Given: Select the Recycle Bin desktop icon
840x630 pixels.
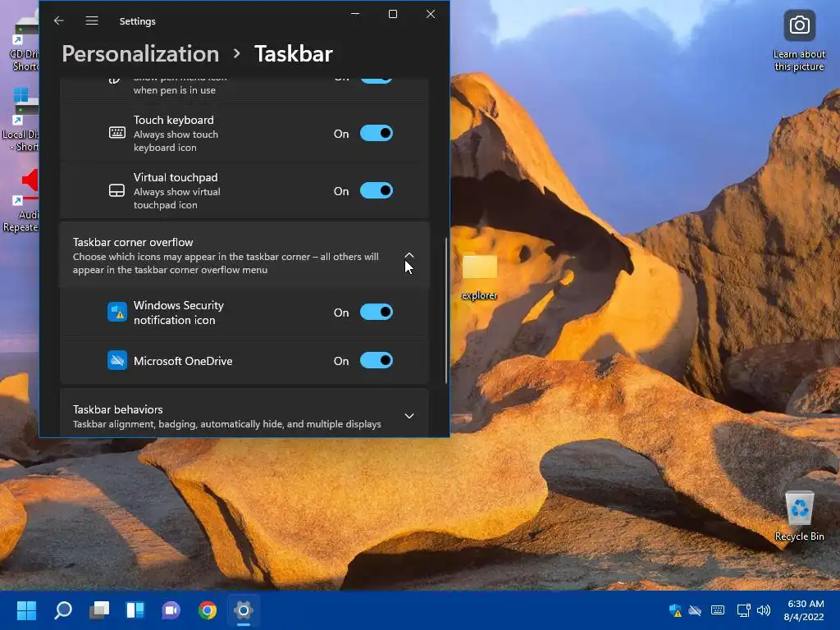Looking at the screenshot, I should (799, 516).
